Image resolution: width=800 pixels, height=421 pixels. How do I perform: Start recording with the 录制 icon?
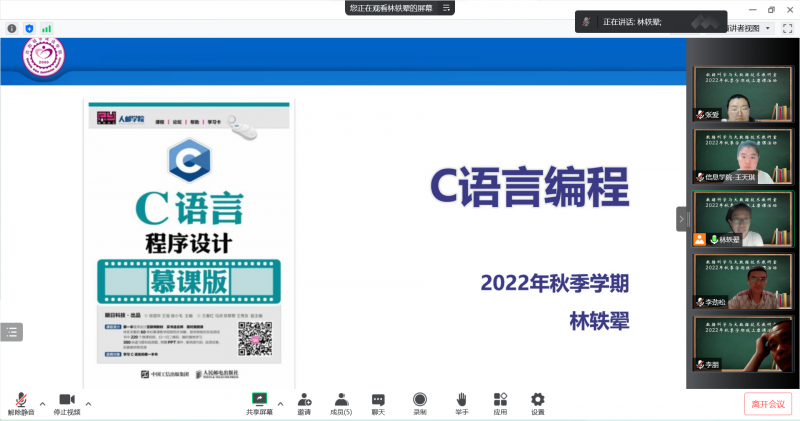(x=420, y=402)
